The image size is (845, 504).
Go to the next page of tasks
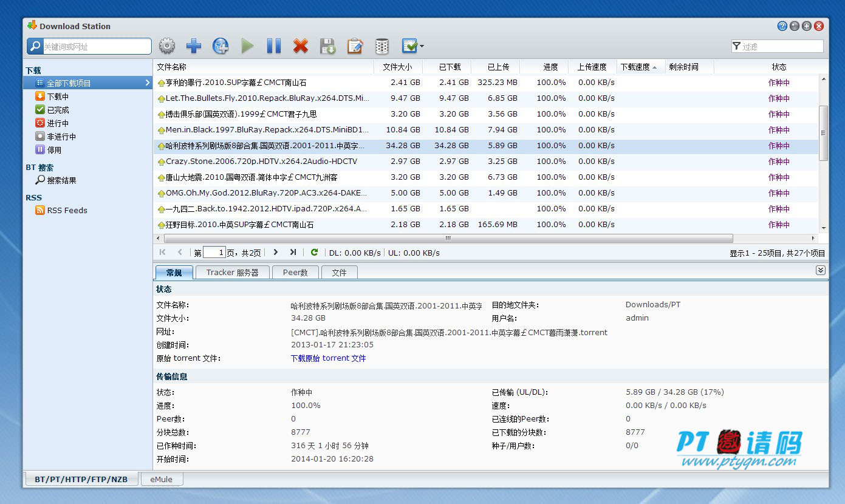click(x=275, y=252)
